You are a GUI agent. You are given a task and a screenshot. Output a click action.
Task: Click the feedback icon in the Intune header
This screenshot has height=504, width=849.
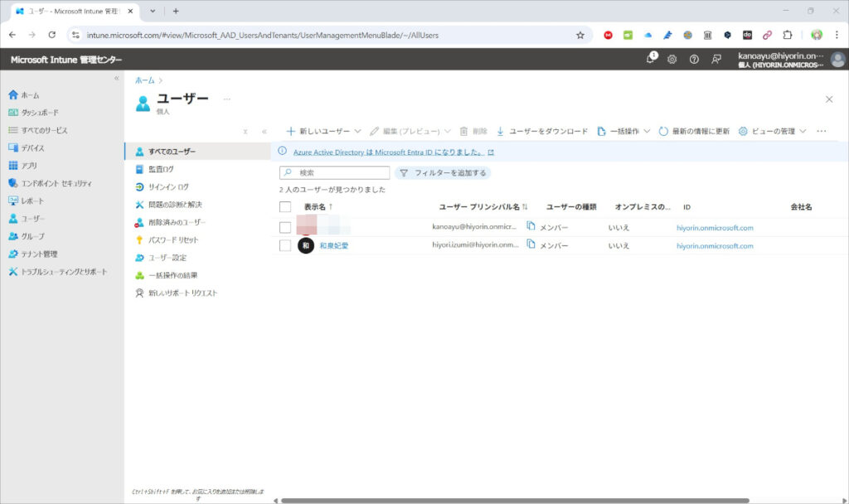click(x=716, y=60)
